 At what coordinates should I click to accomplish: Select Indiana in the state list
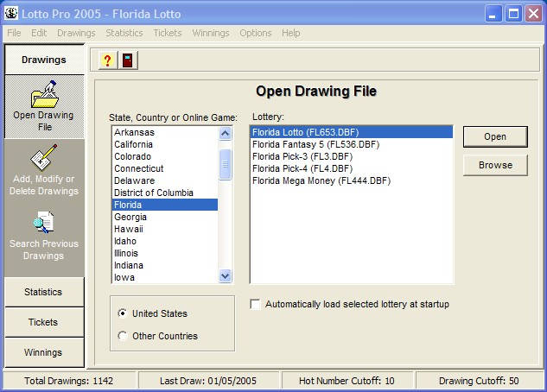(x=165, y=265)
